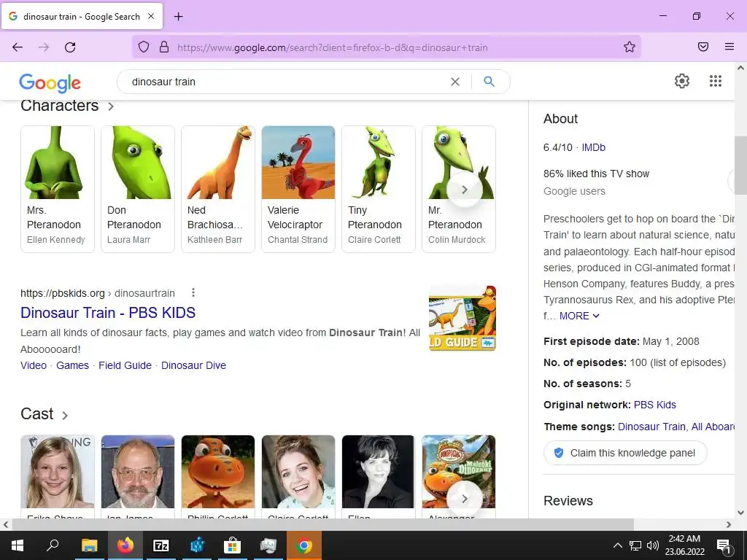Reload the current page

[70, 47]
